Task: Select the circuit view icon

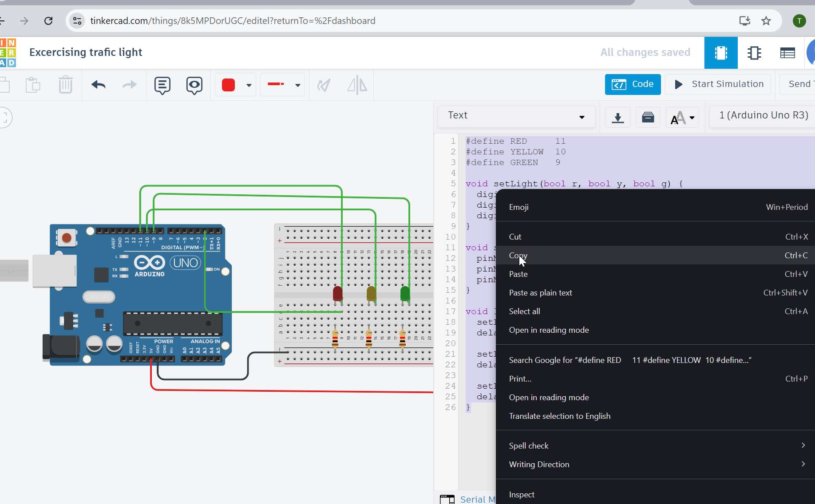Action: (x=720, y=53)
